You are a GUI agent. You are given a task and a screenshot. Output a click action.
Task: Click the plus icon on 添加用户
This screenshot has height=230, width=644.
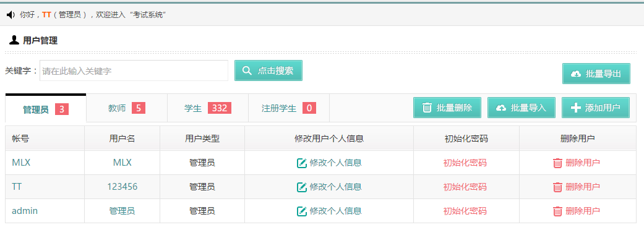pos(576,108)
